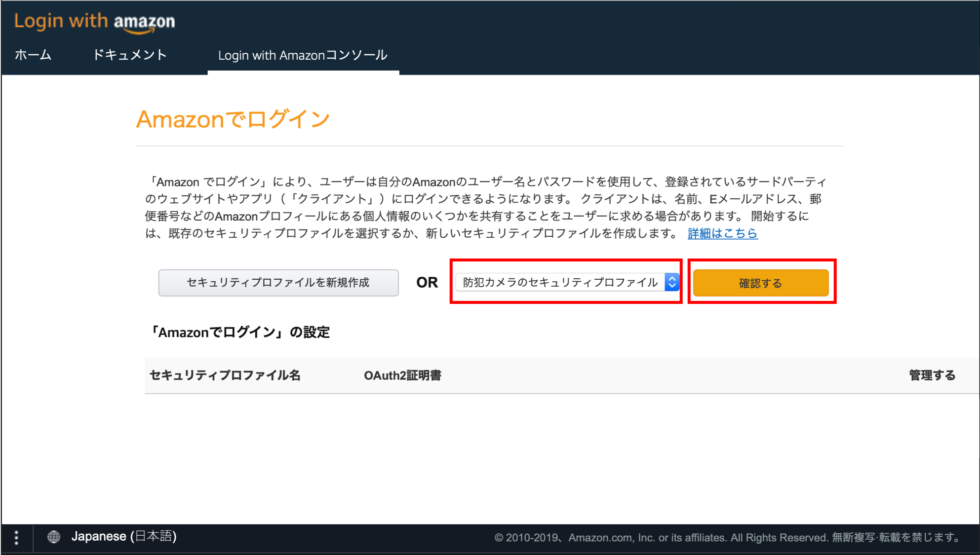Go to the ホーム tab
Viewport: 980px width, 555px height.
33,55
